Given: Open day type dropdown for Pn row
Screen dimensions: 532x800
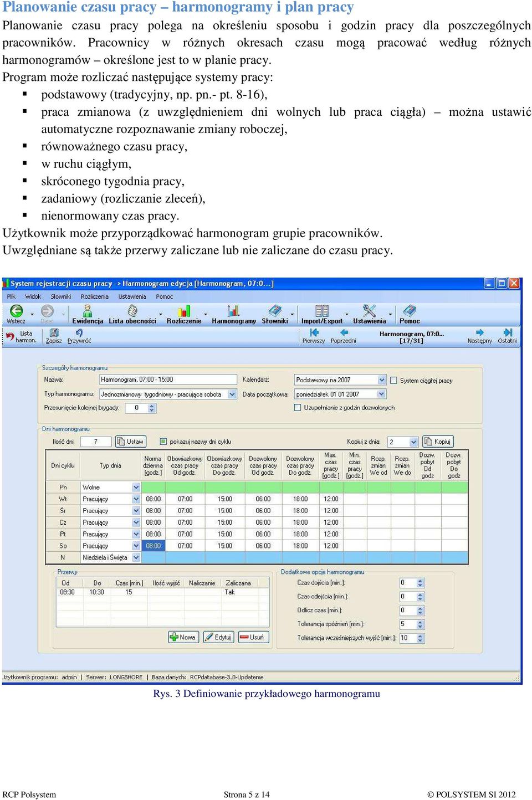Looking at the screenshot, I should click(136, 488).
